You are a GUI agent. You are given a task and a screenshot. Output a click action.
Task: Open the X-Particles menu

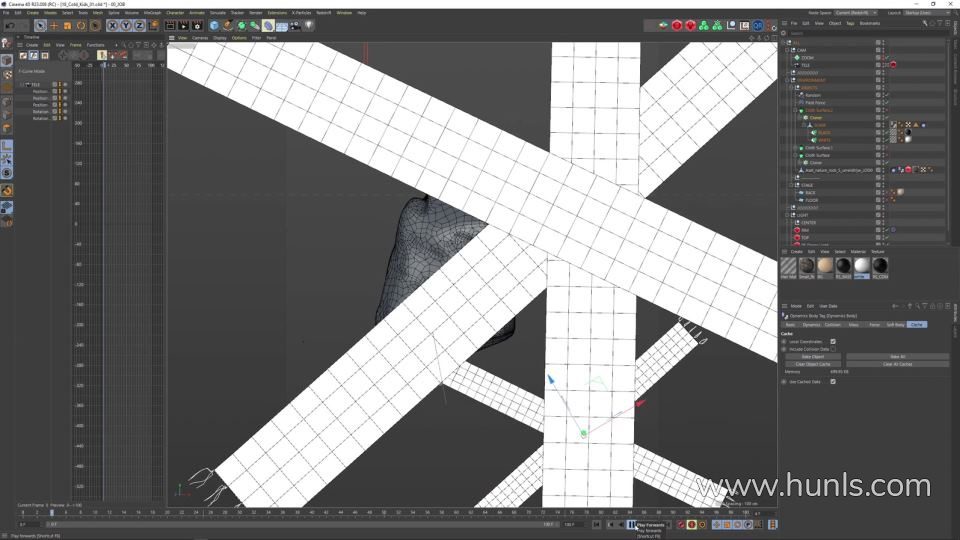[x=301, y=12]
